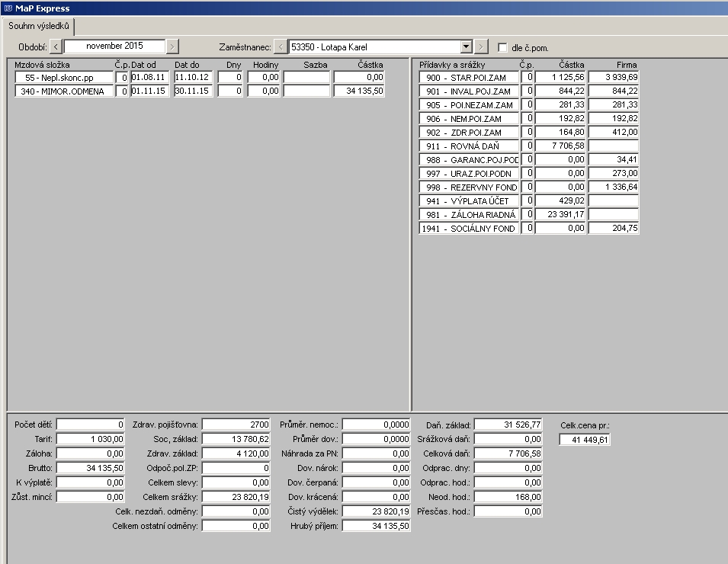Viewport: 728px width, 564px height.
Task: Click the MaP Express title bar icon
Action: (8, 8)
